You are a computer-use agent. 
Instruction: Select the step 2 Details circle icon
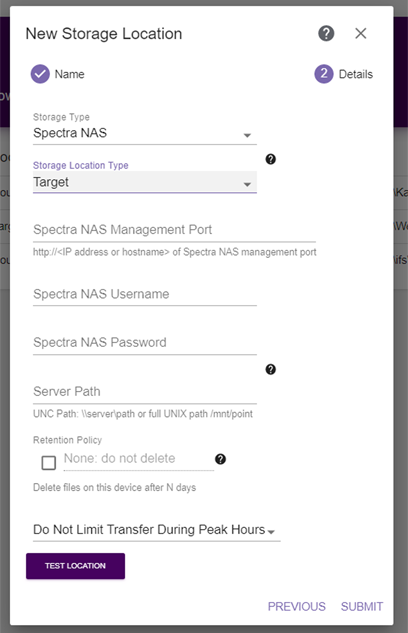pos(324,74)
